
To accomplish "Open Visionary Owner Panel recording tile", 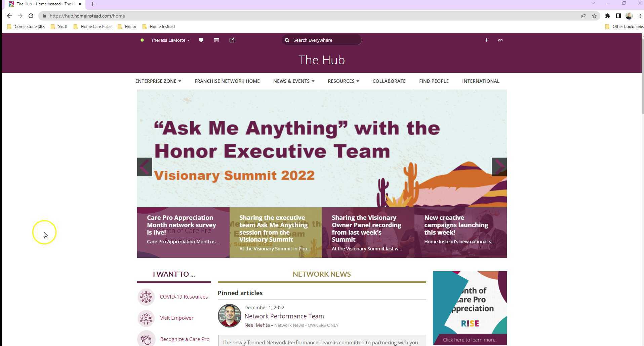I will pos(368,233).
